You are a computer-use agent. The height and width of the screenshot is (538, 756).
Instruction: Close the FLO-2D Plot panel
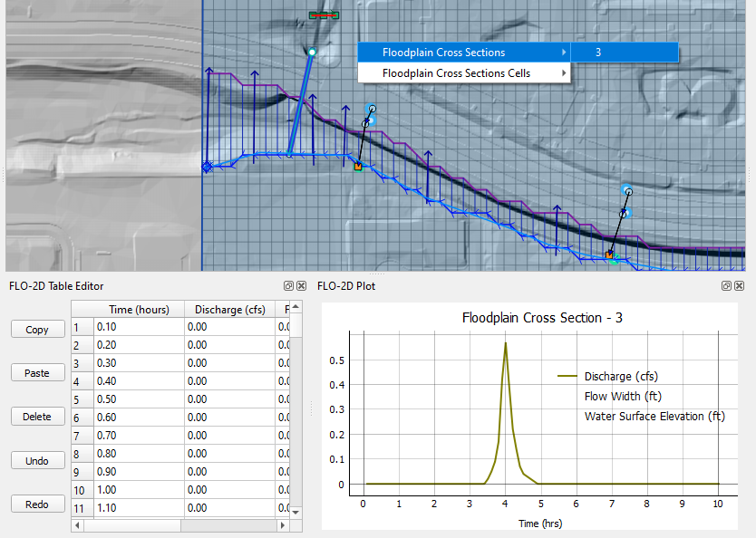[x=739, y=285]
